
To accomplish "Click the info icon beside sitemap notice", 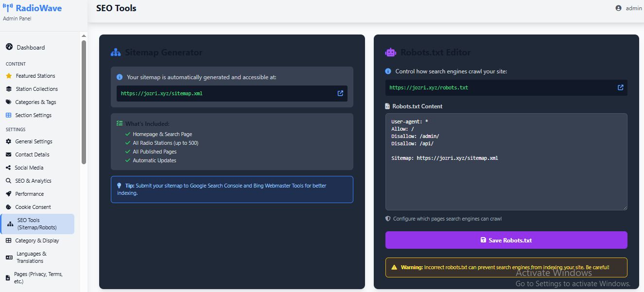I will pyautogui.click(x=120, y=77).
